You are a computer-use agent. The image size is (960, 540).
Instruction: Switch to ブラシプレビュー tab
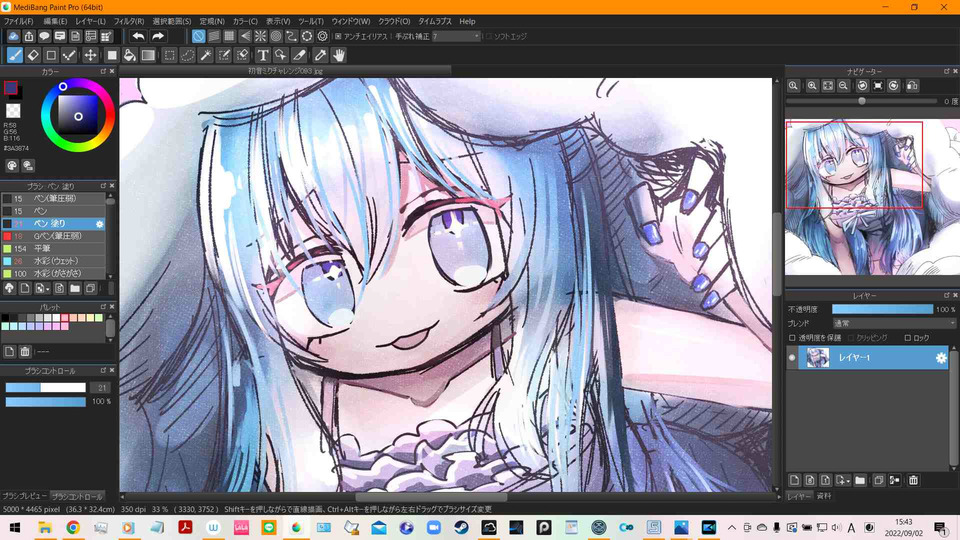coord(24,496)
